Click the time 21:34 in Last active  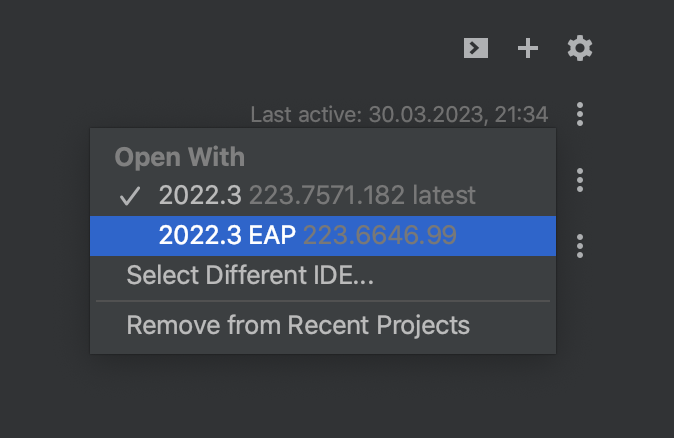[520, 115]
